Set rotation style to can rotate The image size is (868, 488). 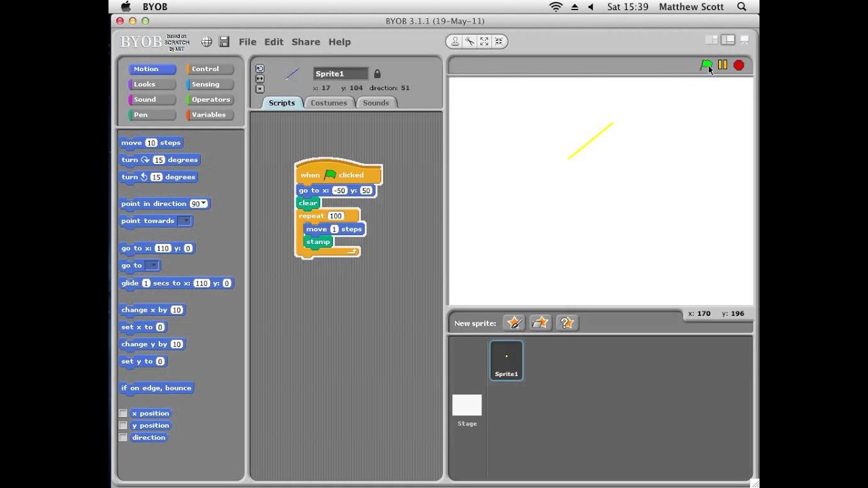coord(260,68)
